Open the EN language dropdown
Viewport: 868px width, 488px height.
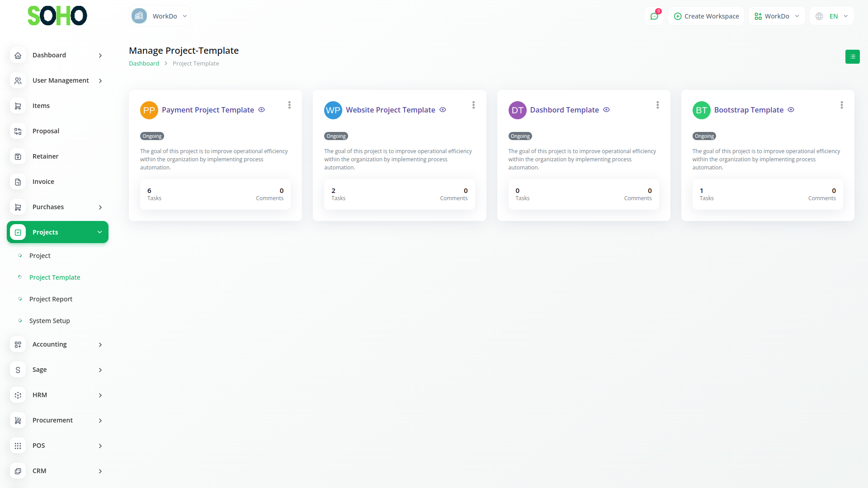(x=832, y=16)
